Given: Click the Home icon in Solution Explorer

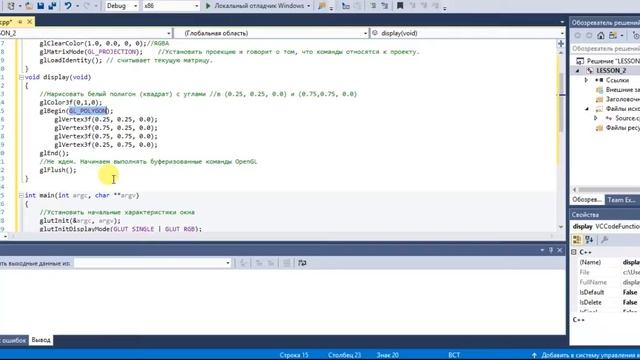Looking at the screenshot, I should (x=601, y=36).
